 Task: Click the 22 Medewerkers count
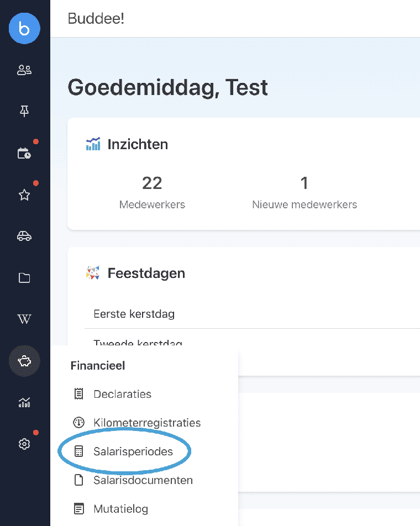click(152, 183)
